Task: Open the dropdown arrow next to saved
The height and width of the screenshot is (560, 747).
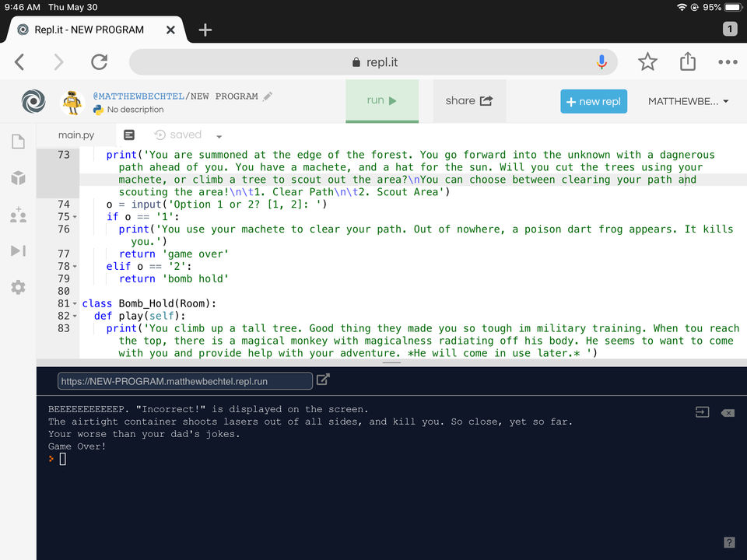Action: point(219,137)
